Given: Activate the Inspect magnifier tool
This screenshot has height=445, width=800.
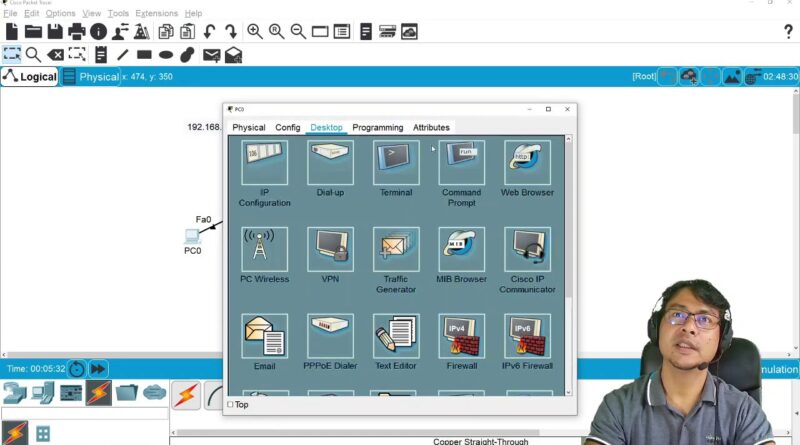Looking at the screenshot, I should (x=33, y=55).
